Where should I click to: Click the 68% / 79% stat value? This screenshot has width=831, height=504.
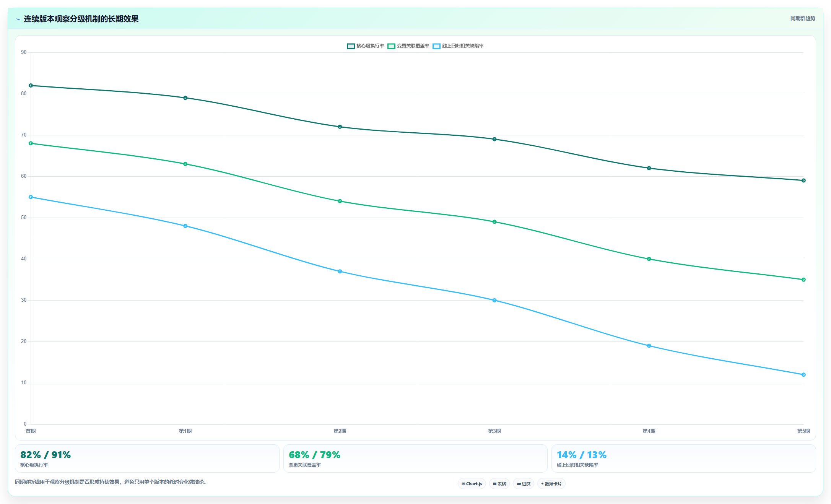coord(314,455)
